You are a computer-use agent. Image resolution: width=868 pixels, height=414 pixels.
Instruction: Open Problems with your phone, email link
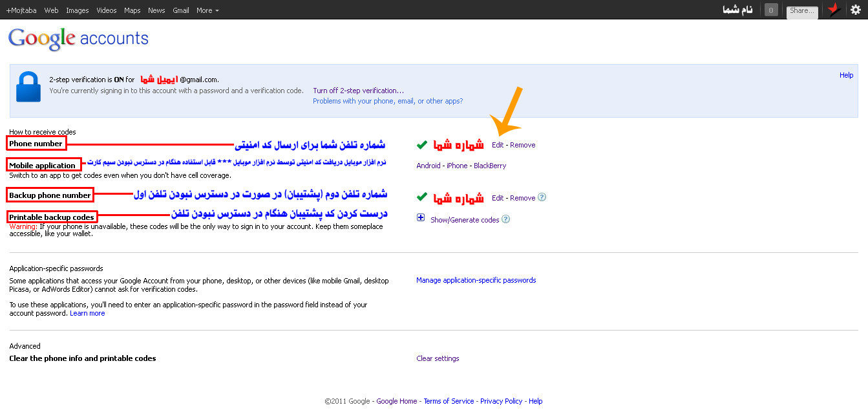pyautogui.click(x=388, y=101)
